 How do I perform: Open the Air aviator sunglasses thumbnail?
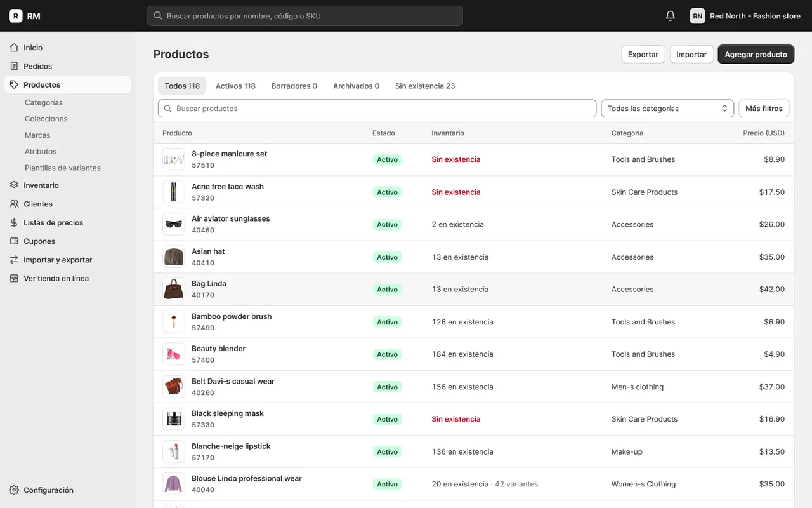coord(174,224)
